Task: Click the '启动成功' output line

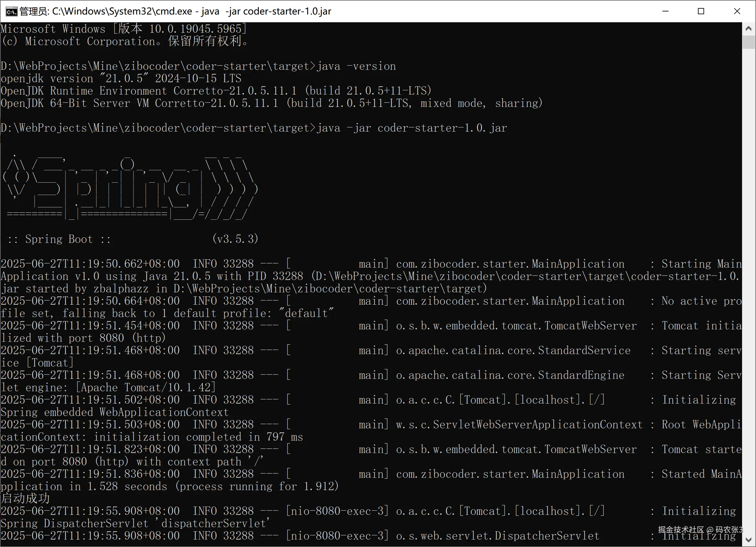Action: (x=25, y=499)
